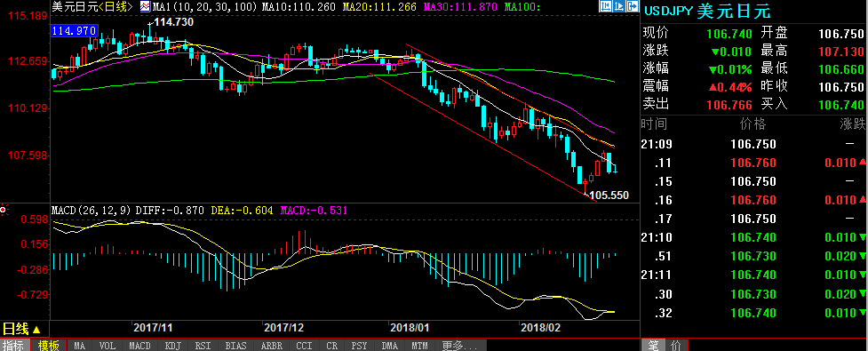Viewport: 868px width, 351px height.
Task: Click the MA1(10,20,30,100) parameters label
Action: tap(205, 7)
